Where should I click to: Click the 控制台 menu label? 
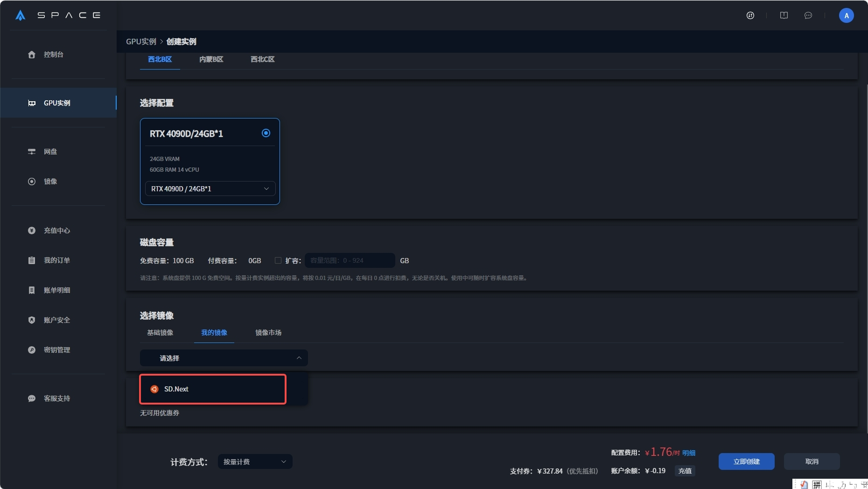click(54, 55)
